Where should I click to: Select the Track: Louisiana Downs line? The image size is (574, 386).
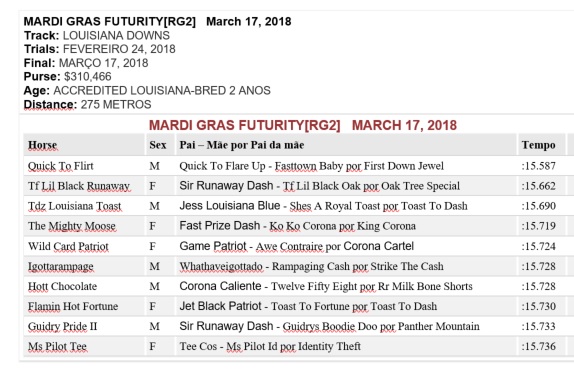pos(97,36)
